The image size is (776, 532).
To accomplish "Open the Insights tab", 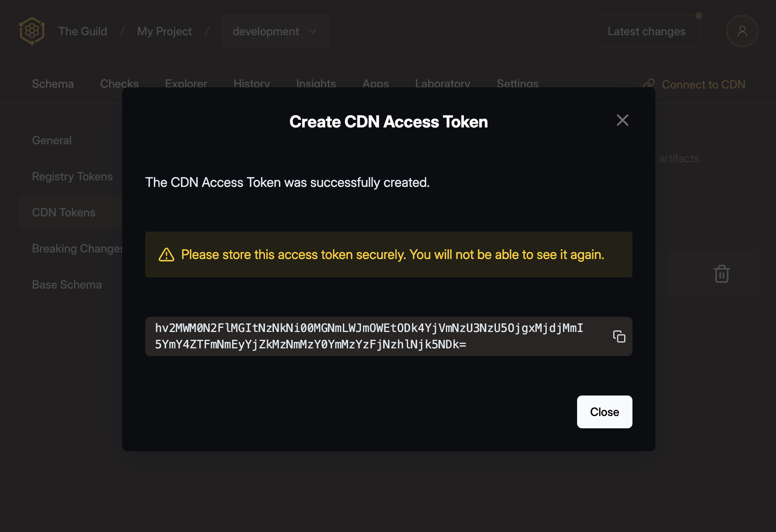I will (x=316, y=84).
